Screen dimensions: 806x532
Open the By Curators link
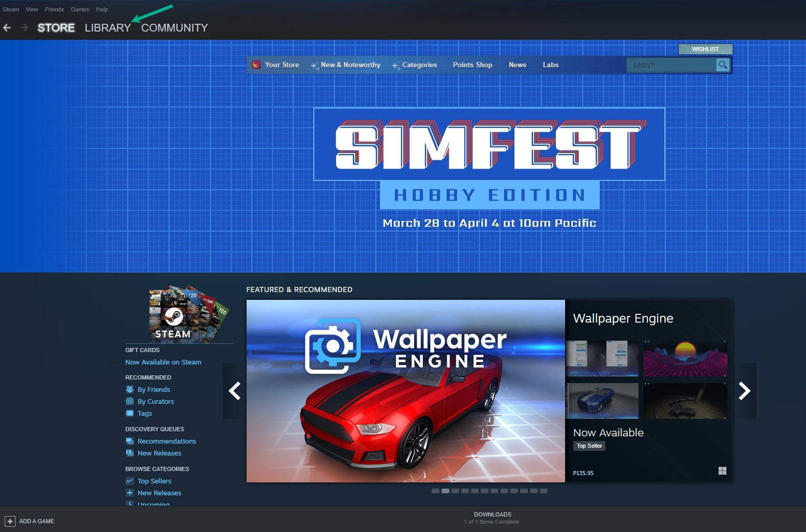(x=156, y=401)
